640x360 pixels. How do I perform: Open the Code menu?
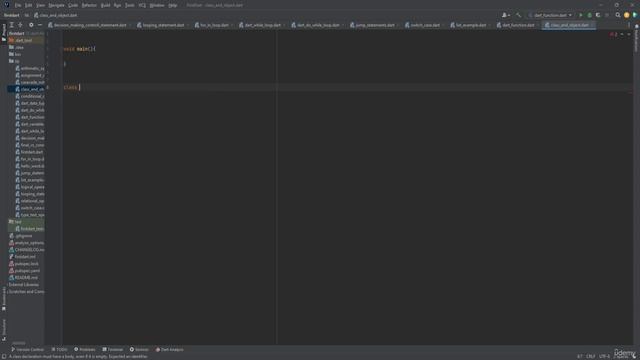tap(73, 5)
